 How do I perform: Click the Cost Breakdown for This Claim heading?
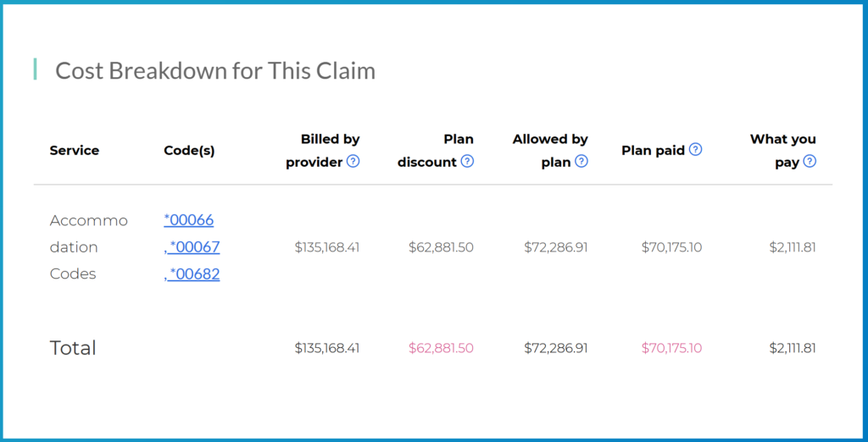(x=215, y=70)
